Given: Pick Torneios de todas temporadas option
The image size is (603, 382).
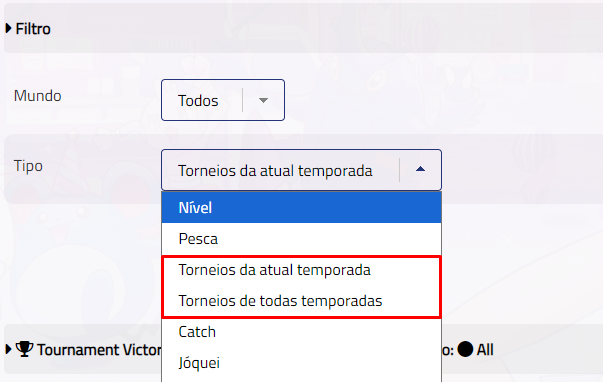Looking at the screenshot, I should (x=301, y=301).
